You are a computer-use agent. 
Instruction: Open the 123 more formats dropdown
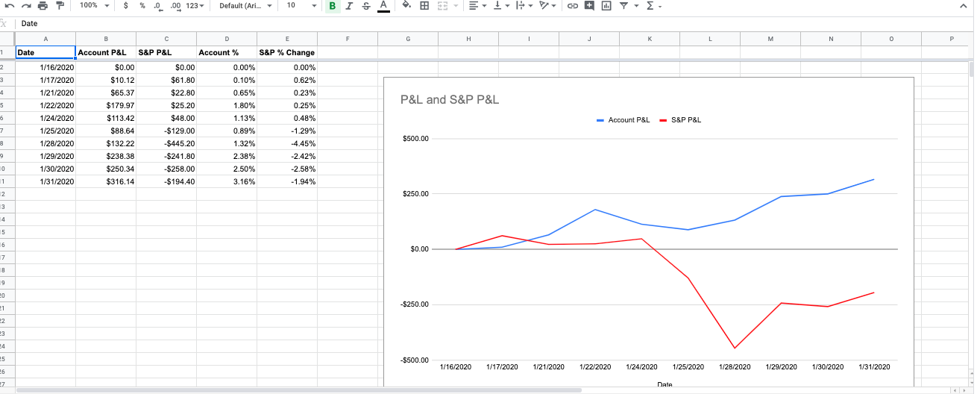(195, 6)
